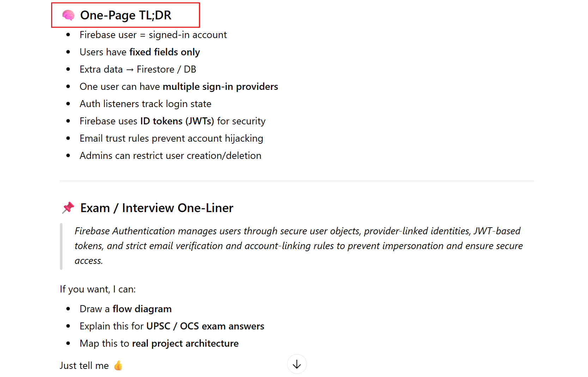Click the pushpin emoji before Exam heading
The width and height of the screenshot is (588, 377).
coord(68,208)
